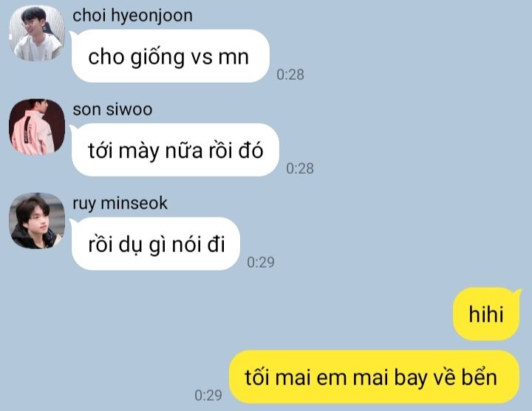The width and height of the screenshot is (532, 411).
Task: Tap the yellow bubble 'tối mai em mai bay về bển'
Action: tap(374, 377)
